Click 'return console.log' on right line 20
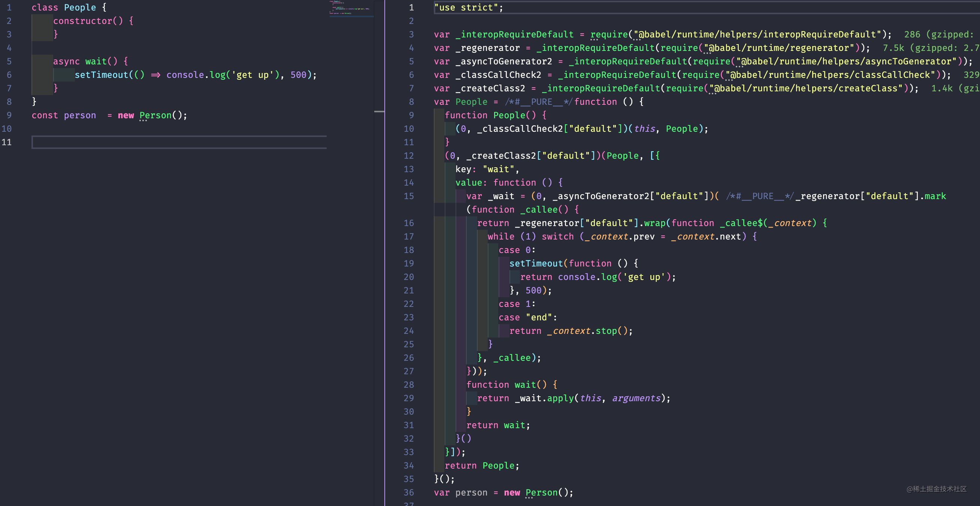 tap(569, 277)
